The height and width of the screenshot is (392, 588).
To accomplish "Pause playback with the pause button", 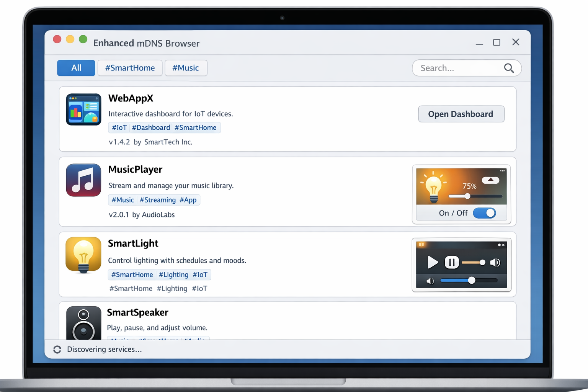I will tap(452, 263).
